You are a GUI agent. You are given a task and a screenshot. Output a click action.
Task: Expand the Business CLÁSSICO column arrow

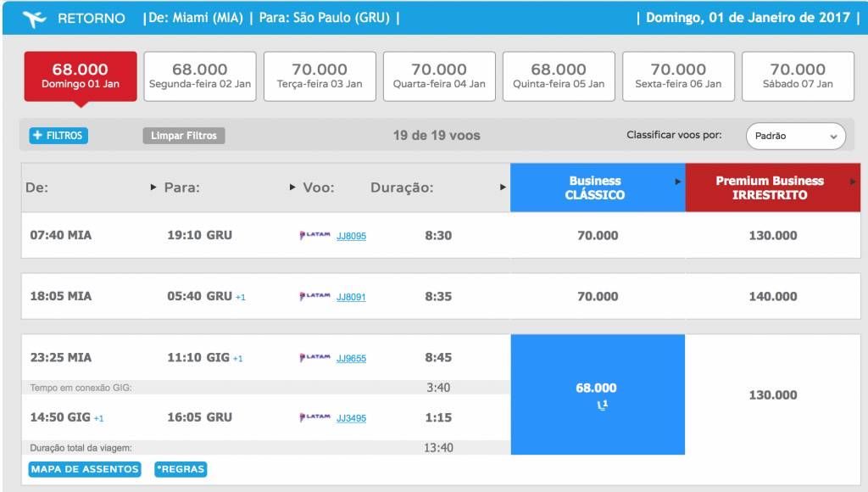pyautogui.click(x=677, y=182)
